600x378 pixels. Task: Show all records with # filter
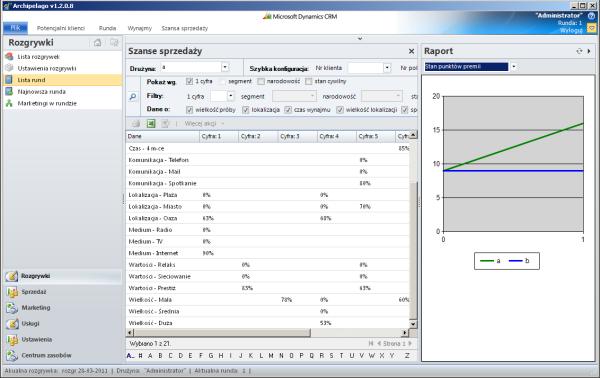coord(140,356)
